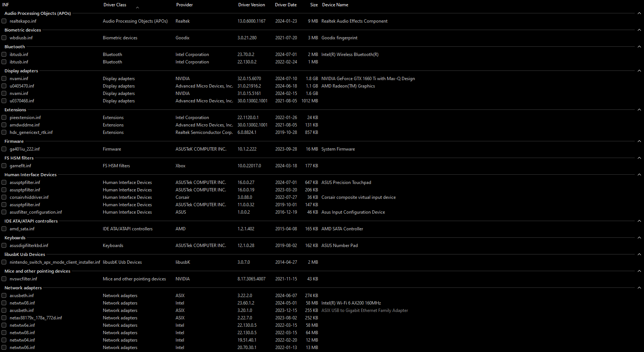
Task: Sort by the INF column header
Action: (6, 5)
